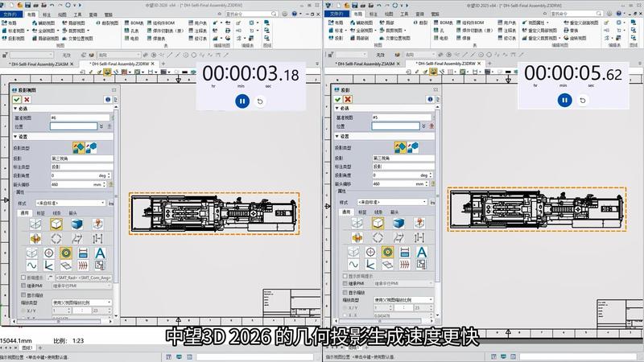Screen dimensions: 644x362
Task: Pause the 00:00:05.62 timer
Action: [x=565, y=100]
